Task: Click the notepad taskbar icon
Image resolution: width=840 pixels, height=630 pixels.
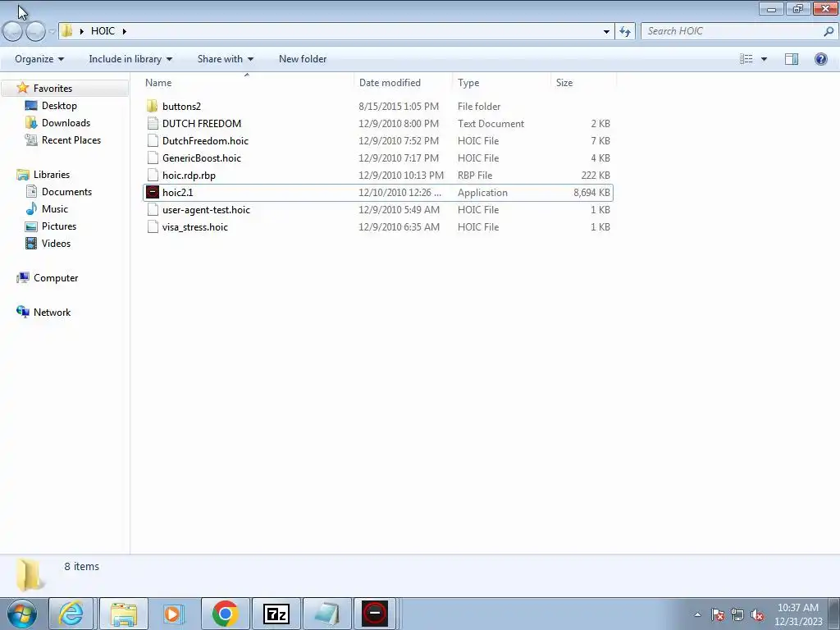Action: (x=327, y=614)
